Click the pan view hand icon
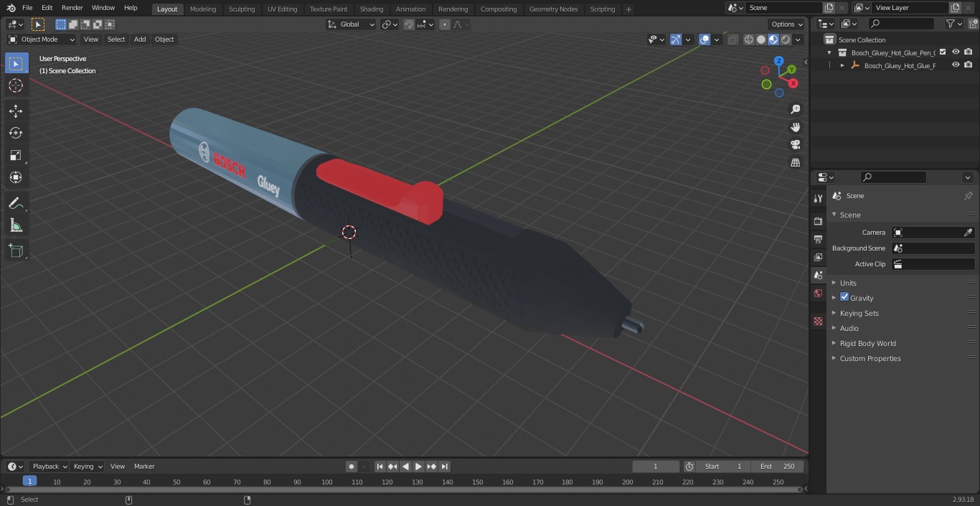The width and height of the screenshot is (980, 506). 795,127
